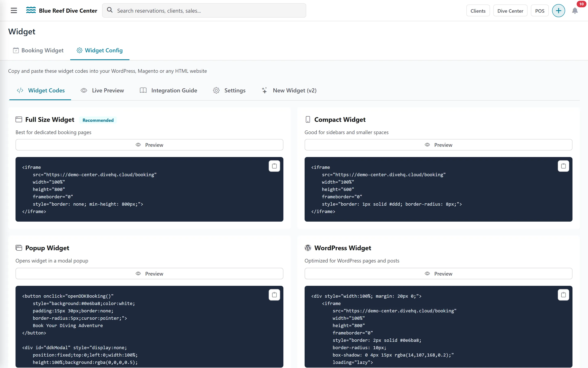The width and height of the screenshot is (588, 368).
Task: Open the Clients section
Action: tap(478, 11)
